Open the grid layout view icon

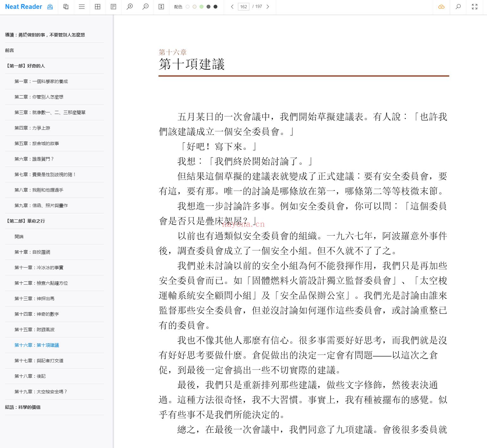(98, 7)
